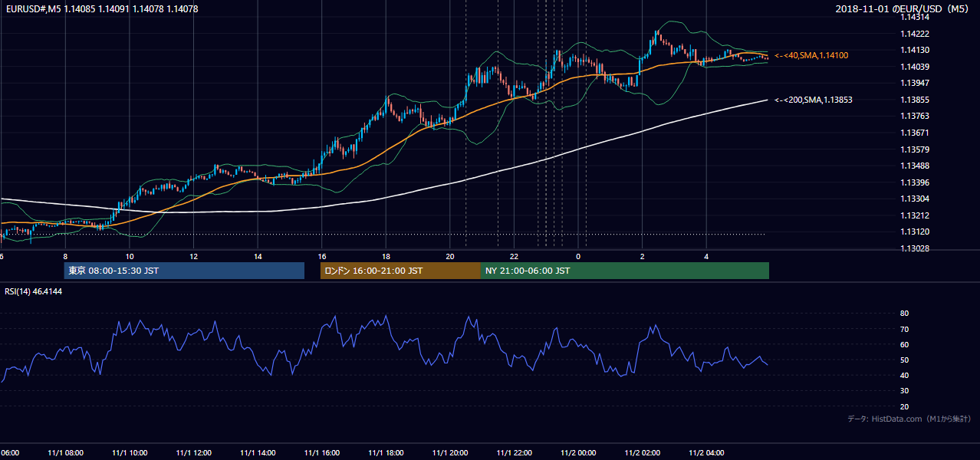This screenshot has width=980, height=460.
Task: Click the RSI(14) 46.4144 indicator label
Action: click(34, 291)
